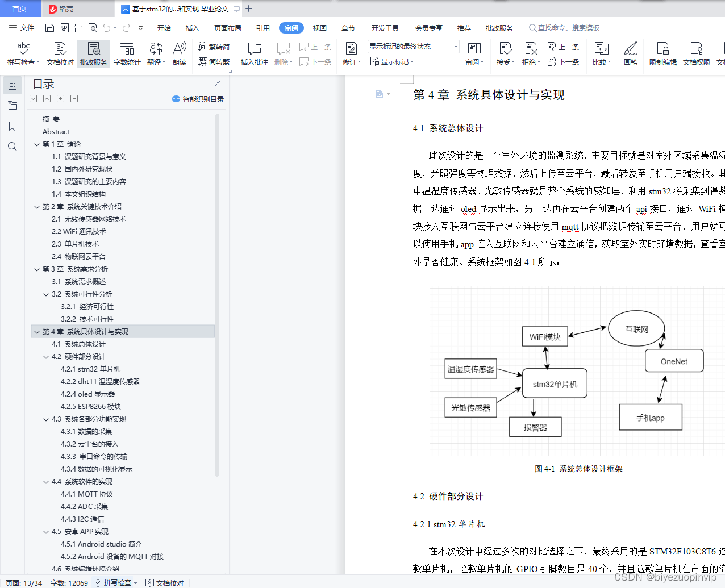Toggle the 繁转简 conversion option
725x588 pixels.
click(x=219, y=47)
